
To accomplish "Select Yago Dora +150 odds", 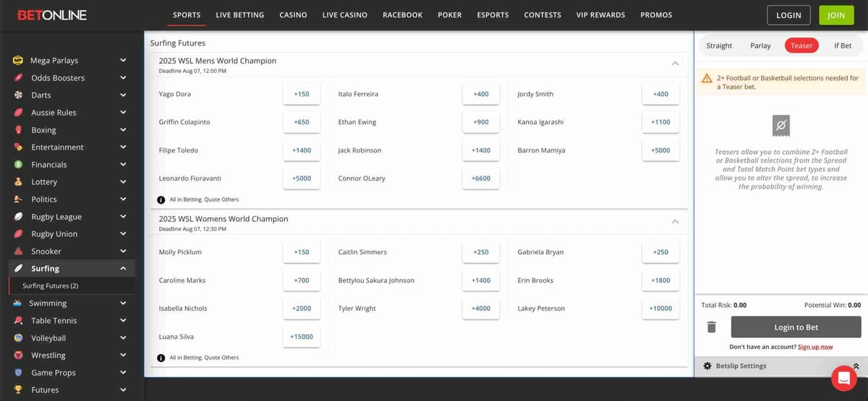I will (302, 94).
